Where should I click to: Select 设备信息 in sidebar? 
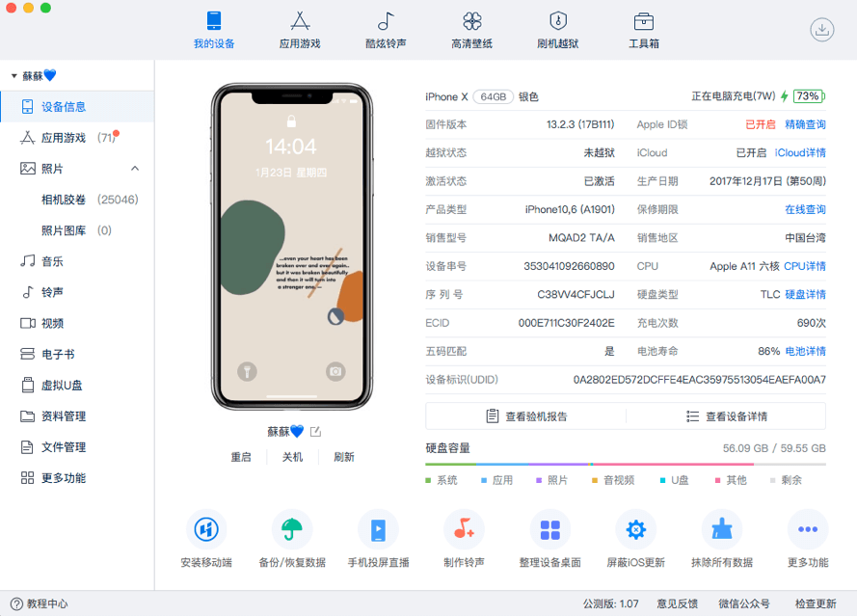tap(77, 107)
